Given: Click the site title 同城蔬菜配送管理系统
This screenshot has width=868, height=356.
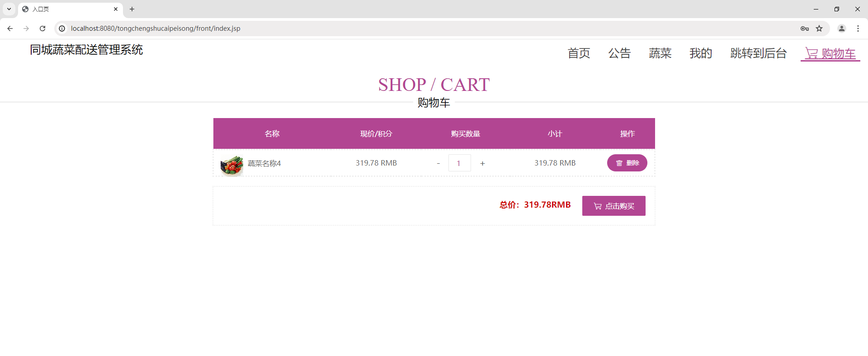Looking at the screenshot, I should 86,50.
